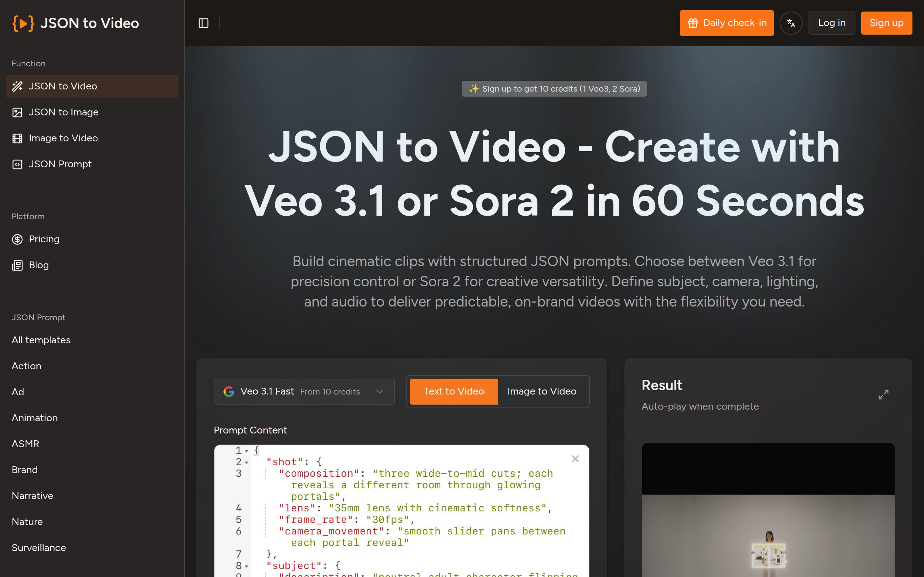Collapse the "shot" block fold arrow
924x577 pixels.
click(x=247, y=463)
